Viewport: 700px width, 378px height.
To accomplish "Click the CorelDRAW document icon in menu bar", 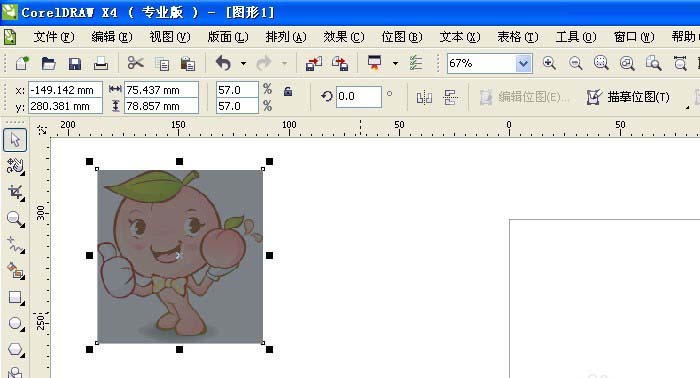I will pos(10,37).
